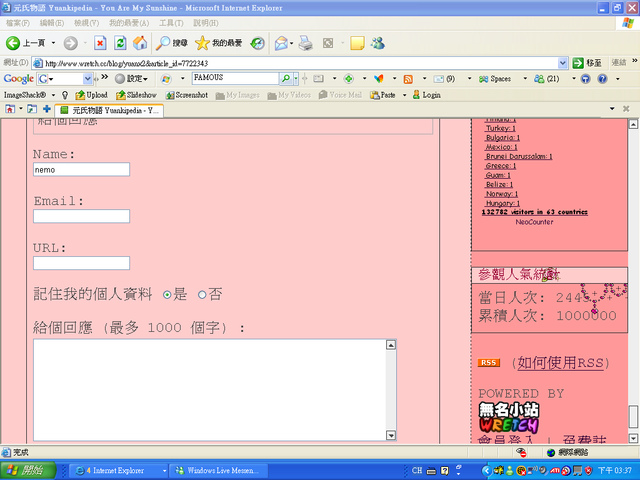Click the 如何使用RSS link
The width and height of the screenshot is (640, 480).
560,363
